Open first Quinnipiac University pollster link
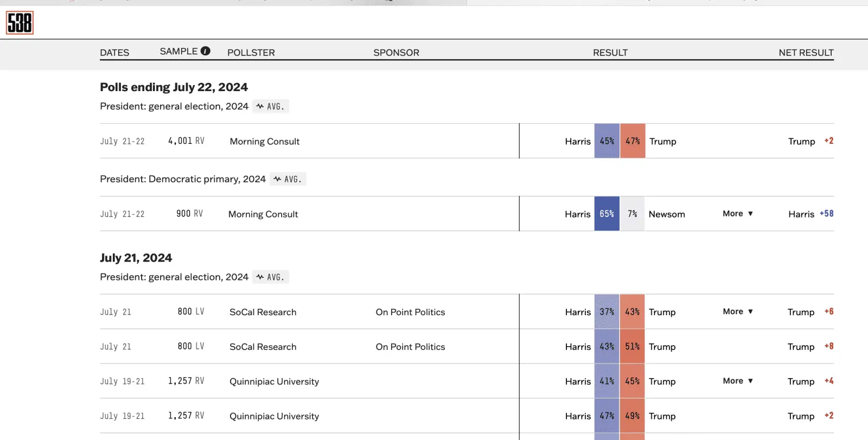The height and width of the screenshot is (440, 868). pos(274,381)
